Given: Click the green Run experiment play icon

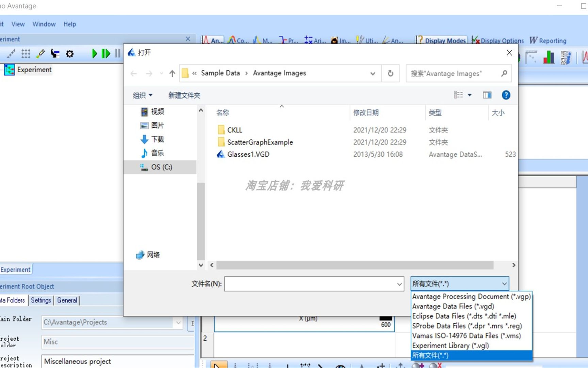Looking at the screenshot, I should coord(94,53).
